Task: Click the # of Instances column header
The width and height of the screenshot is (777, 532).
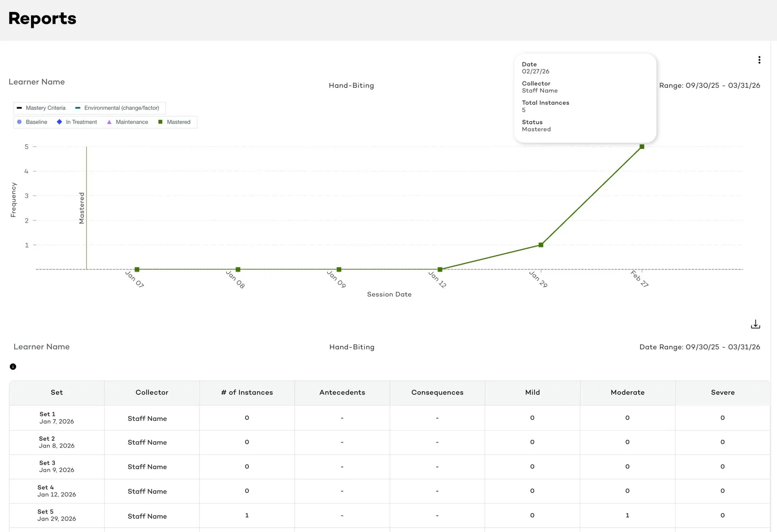Action: 247,393
